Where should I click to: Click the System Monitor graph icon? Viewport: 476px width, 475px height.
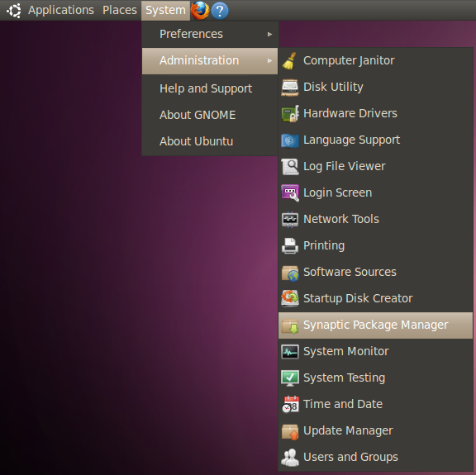[290, 351]
